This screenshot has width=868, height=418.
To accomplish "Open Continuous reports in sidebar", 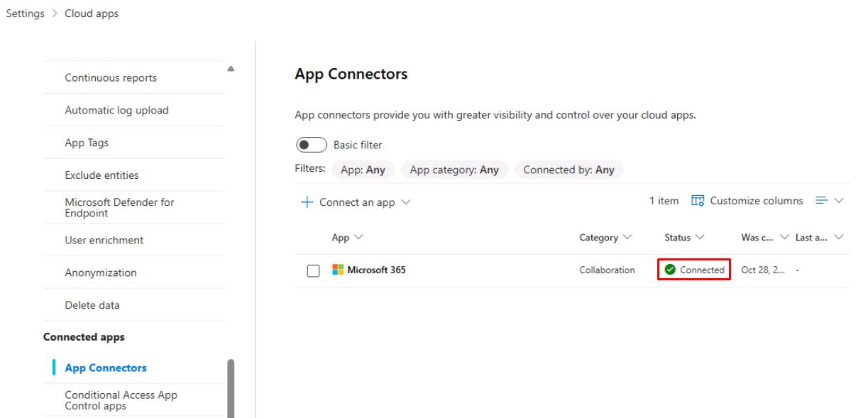I will 111,78.
